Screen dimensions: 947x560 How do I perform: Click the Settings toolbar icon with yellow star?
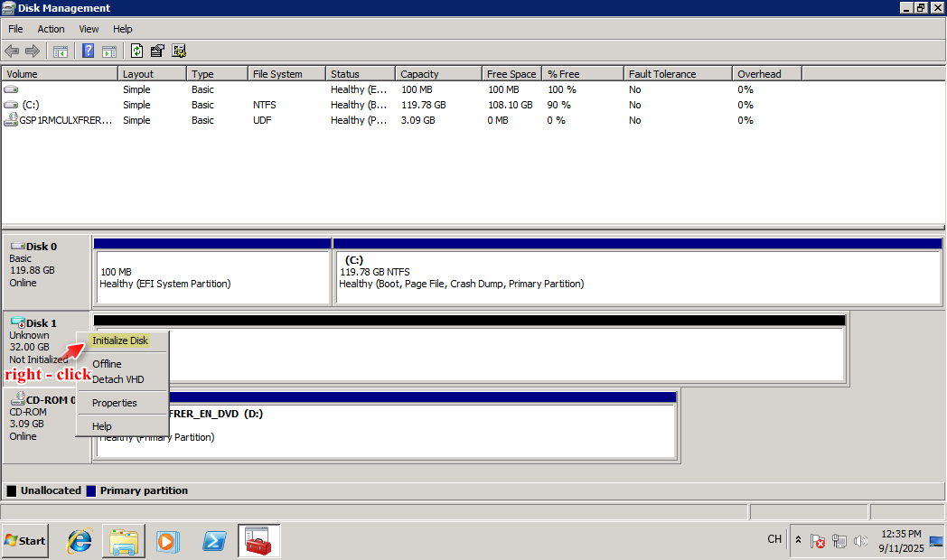tap(179, 51)
